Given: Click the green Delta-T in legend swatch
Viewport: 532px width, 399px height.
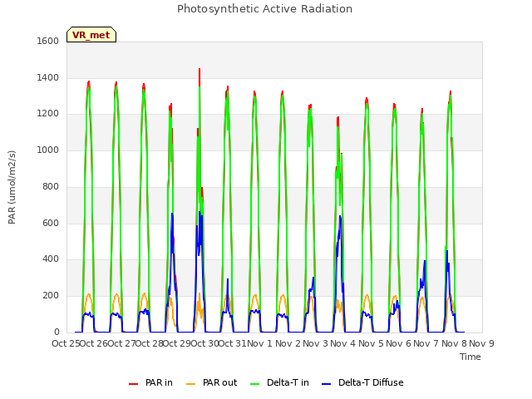Looking at the screenshot, I should point(255,384).
